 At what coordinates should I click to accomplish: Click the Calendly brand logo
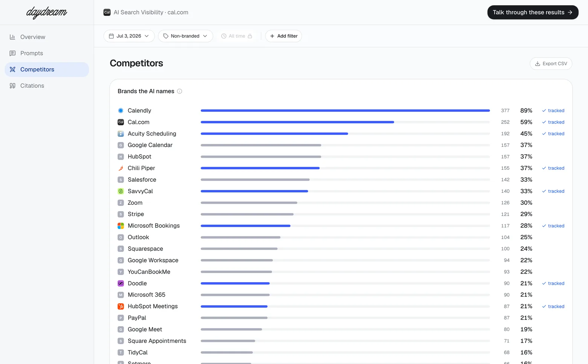pos(121,111)
